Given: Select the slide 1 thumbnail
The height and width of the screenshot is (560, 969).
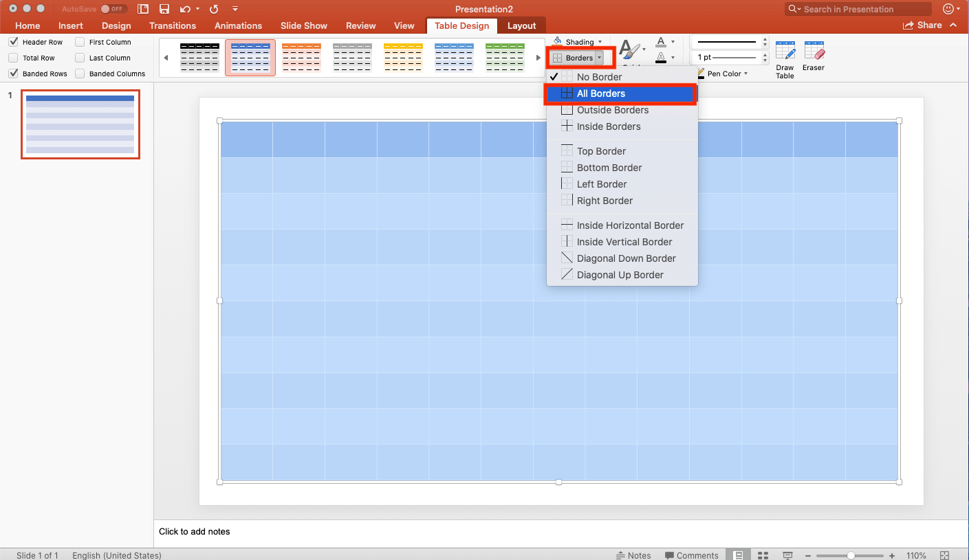Looking at the screenshot, I should [x=80, y=124].
